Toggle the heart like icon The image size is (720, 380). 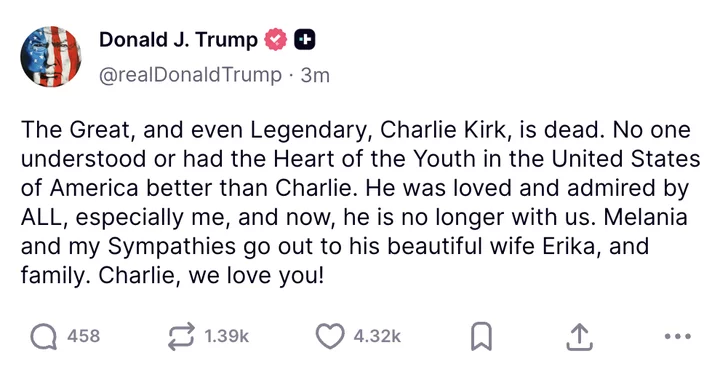(330, 336)
